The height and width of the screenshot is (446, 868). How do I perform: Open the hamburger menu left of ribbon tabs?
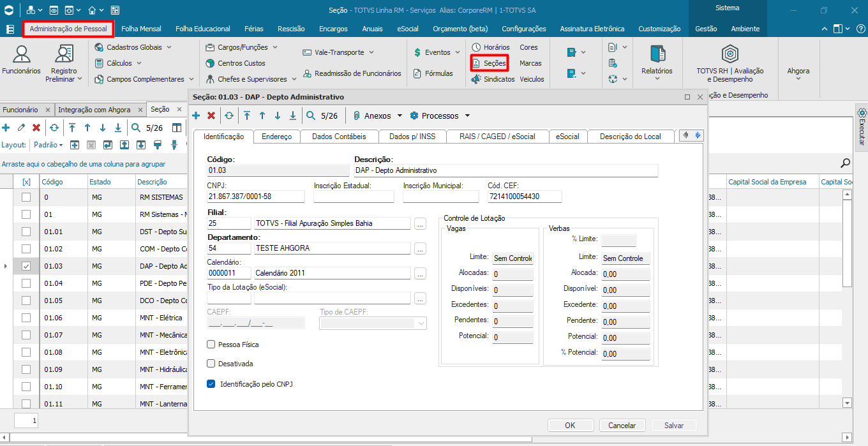(10, 29)
